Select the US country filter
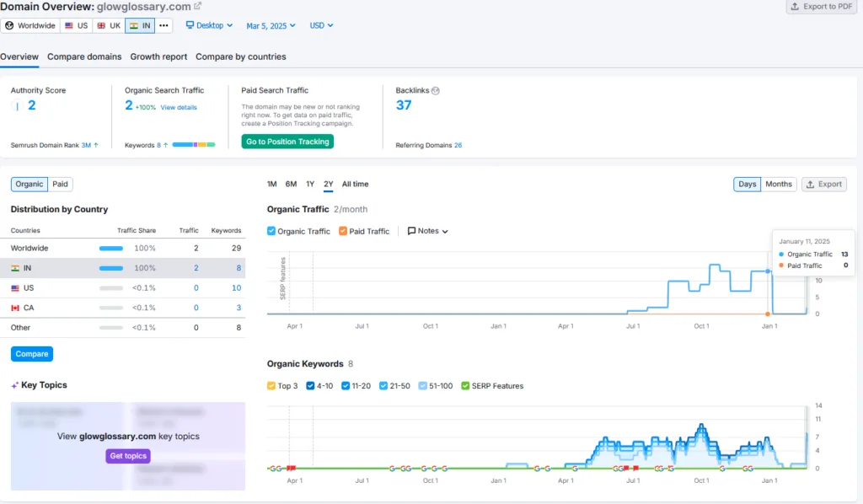863x504 pixels. (x=77, y=25)
